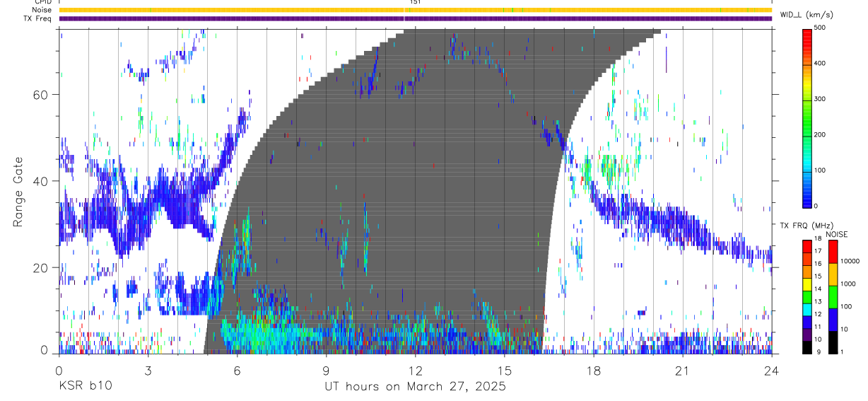Click the 200 value on the width colorbar
868x401 pixels.
[820, 134]
